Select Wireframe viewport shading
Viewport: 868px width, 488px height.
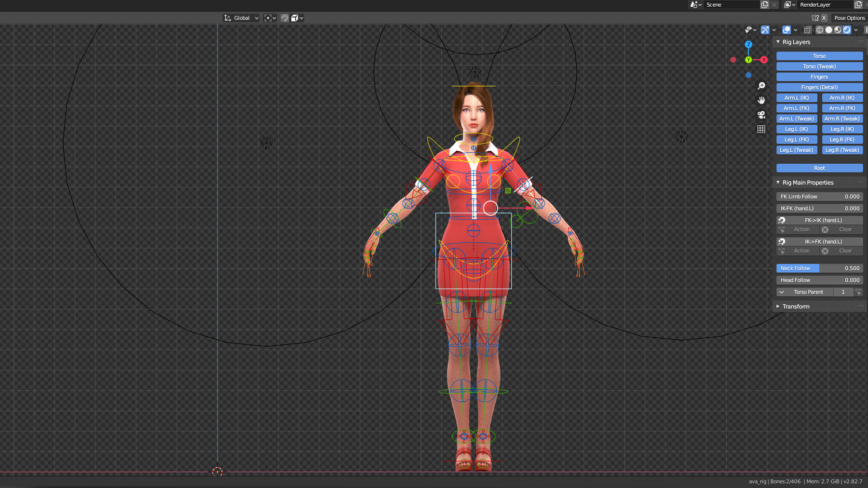pyautogui.click(x=820, y=30)
